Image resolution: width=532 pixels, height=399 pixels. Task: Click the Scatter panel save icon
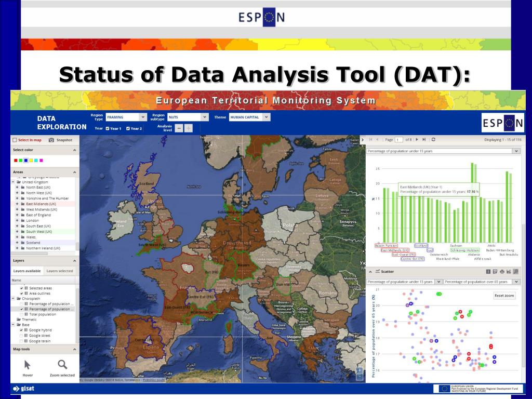coord(509,271)
